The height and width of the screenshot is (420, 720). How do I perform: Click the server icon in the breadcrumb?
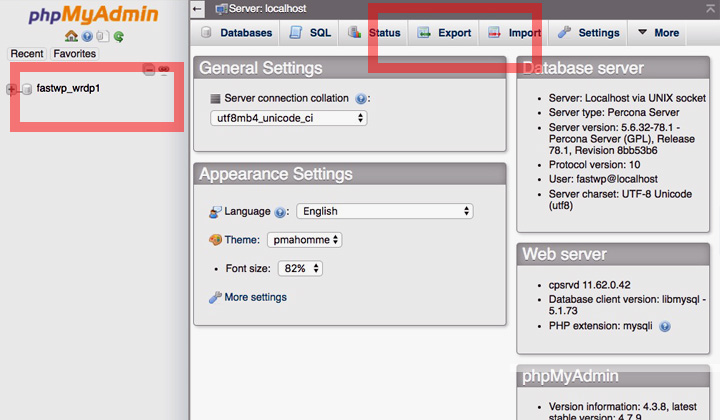coord(221,9)
